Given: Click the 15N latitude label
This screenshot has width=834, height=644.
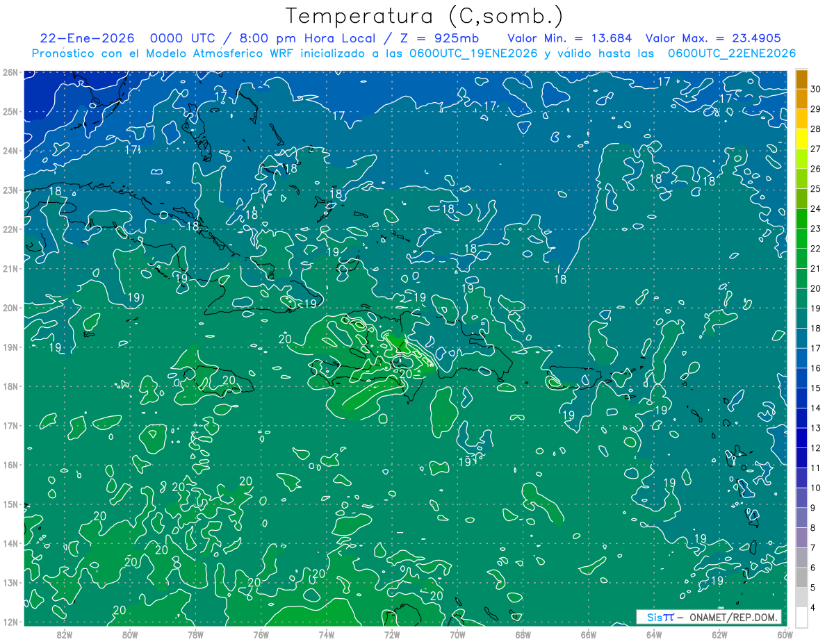Looking at the screenshot, I should (x=10, y=504).
